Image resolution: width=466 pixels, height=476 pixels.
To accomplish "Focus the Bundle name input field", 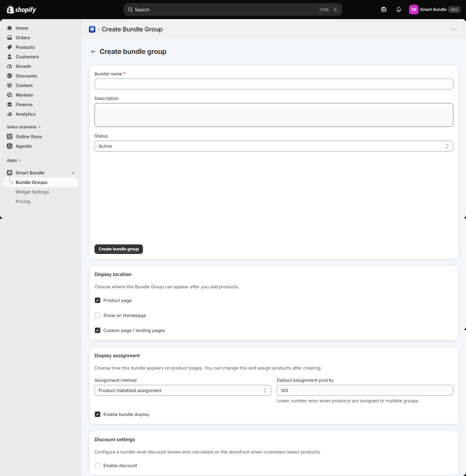I will click(x=274, y=84).
